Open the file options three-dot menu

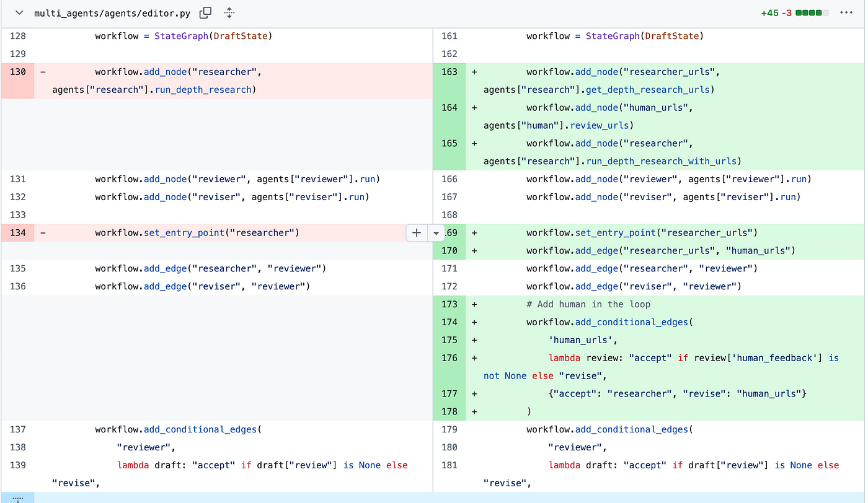(846, 13)
